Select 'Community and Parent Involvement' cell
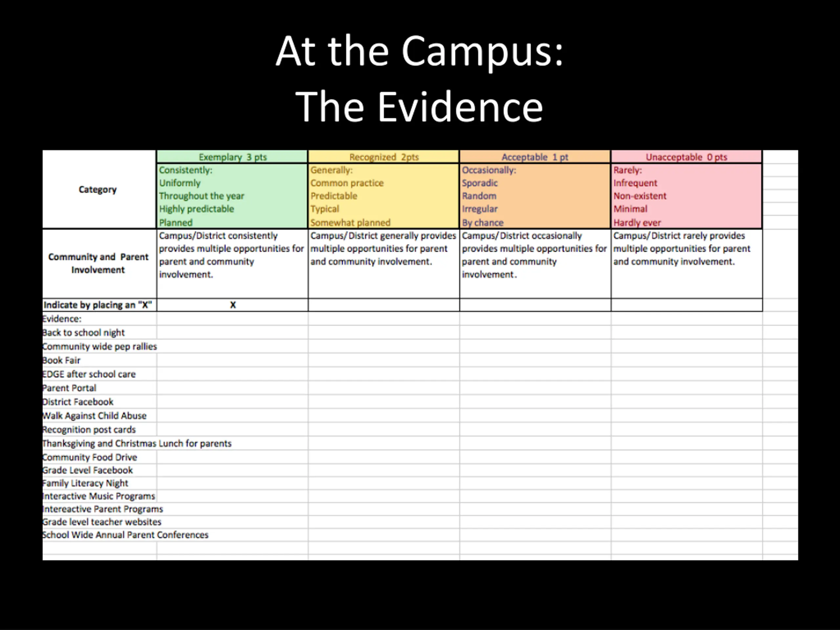This screenshot has height=630, width=840. pos(99,263)
